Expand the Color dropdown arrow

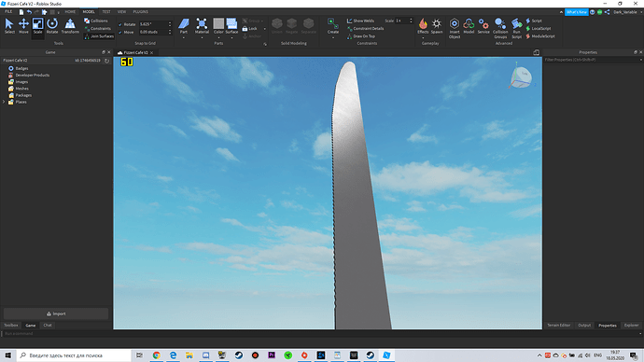[x=218, y=37]
